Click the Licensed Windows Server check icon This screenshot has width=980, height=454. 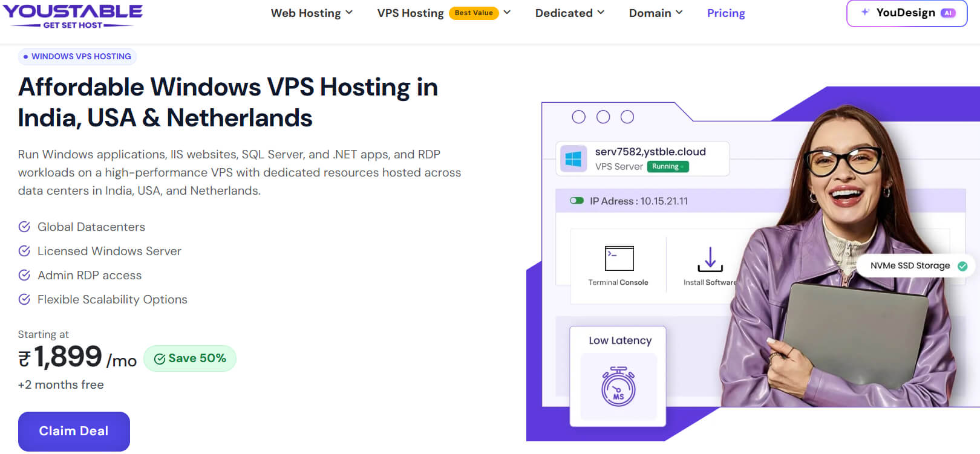[24, 251]
